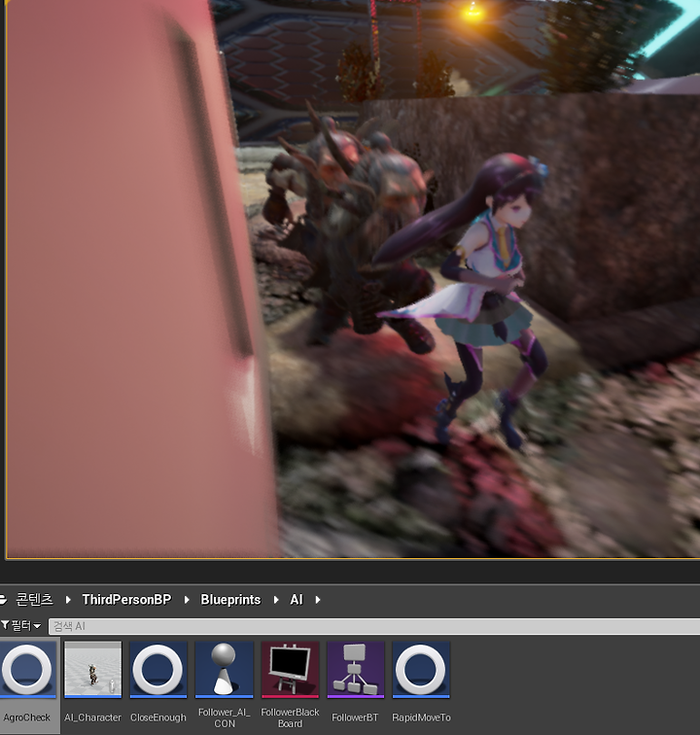Click the AI breadcrumb folder
Screen dimensions: 700x735
point(297,600)
